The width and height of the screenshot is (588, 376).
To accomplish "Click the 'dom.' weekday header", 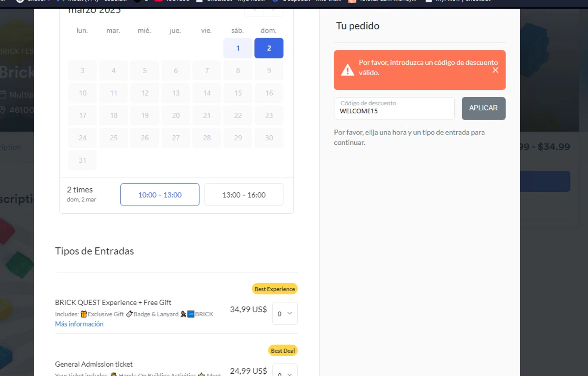I will point(269,31).
